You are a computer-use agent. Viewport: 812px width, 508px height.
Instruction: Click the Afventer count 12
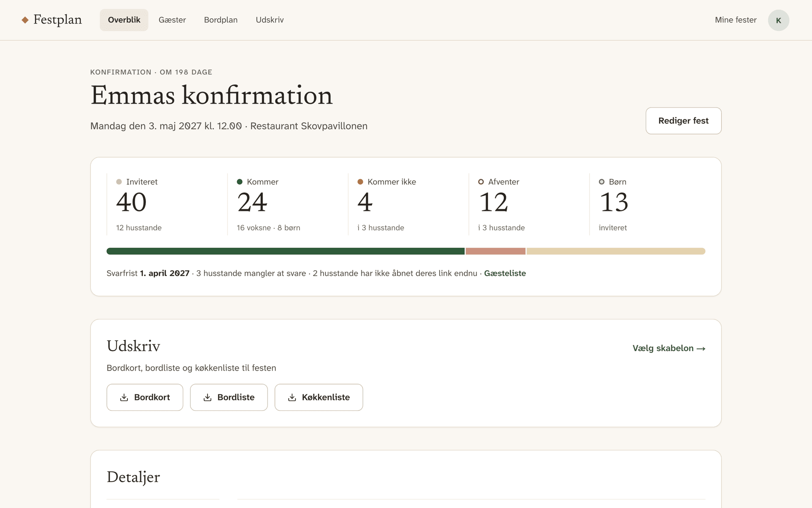point(493,202)
